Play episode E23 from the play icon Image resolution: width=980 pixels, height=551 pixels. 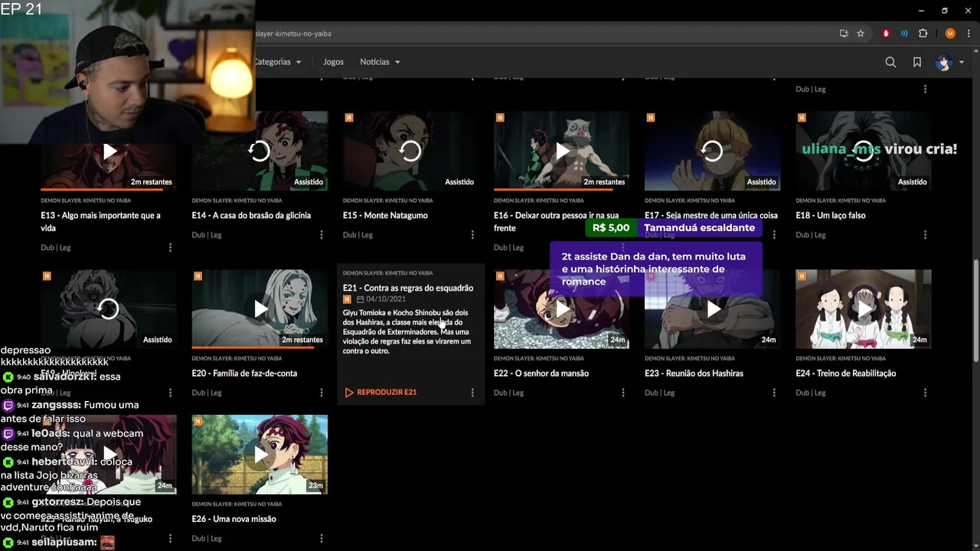click(713, 309)
